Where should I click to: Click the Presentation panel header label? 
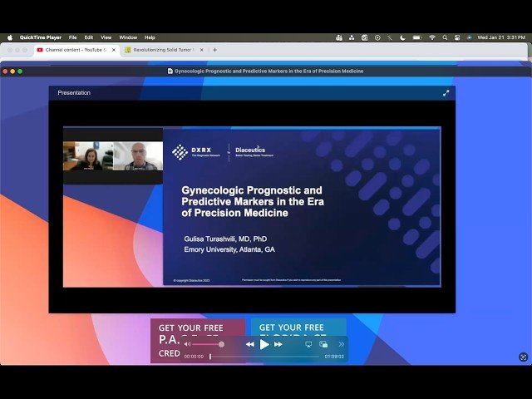click(x=74, y=93)
